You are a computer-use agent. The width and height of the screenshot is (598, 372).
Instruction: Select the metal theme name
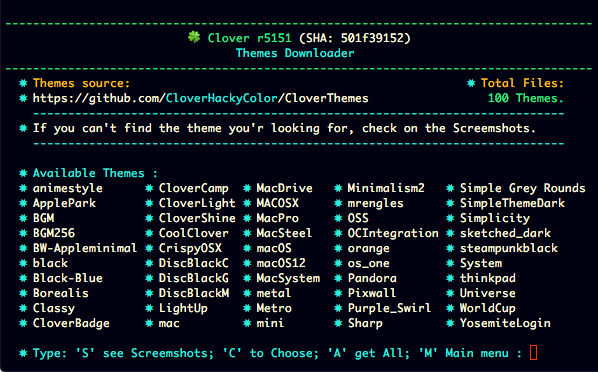pyautogui.click(x=274, y=293)
